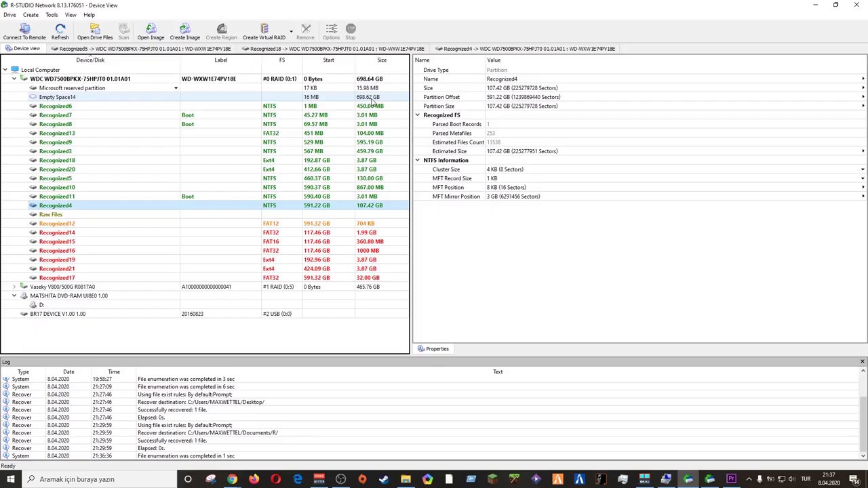
Task: Select the Recognized17 partition
Action: coord(205,278)
